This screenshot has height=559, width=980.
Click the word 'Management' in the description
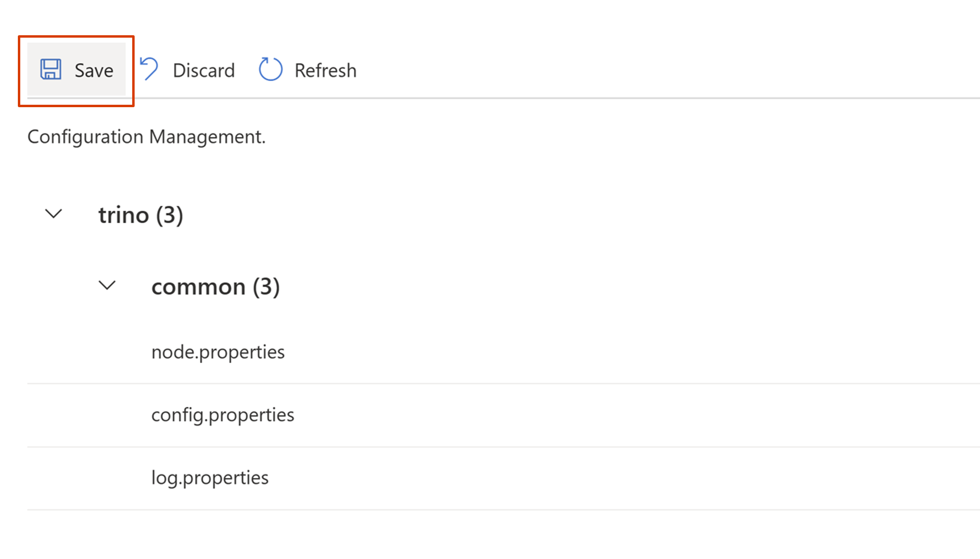pyautogui.click(x=206, y=137)
